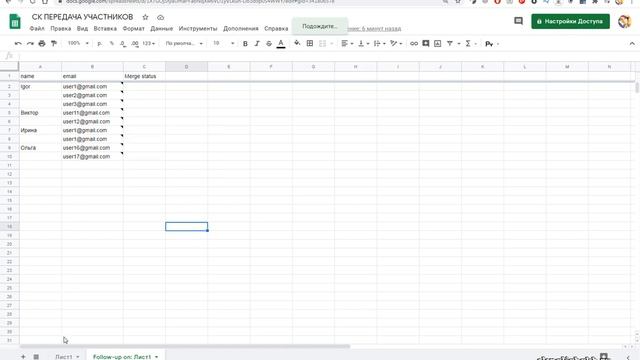Open the functions (sigma) menu
Viewport: 640px width, 360px height.
point(468,43)
